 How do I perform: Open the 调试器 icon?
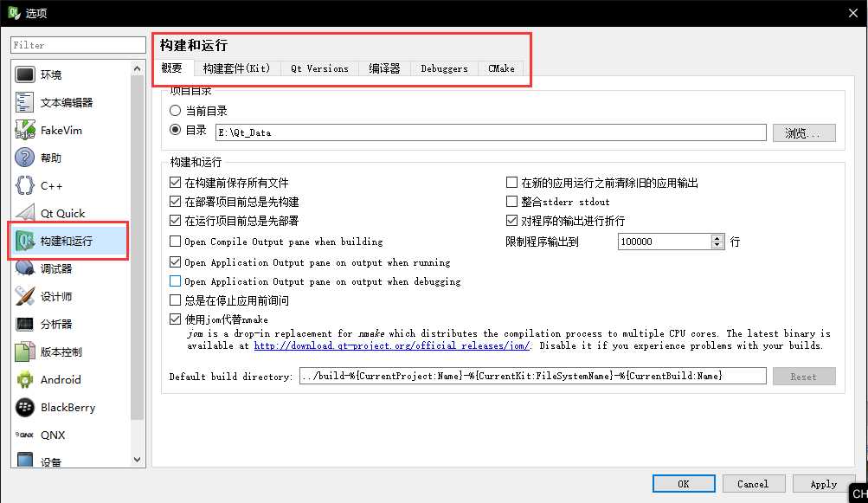[x=25, y=268]
